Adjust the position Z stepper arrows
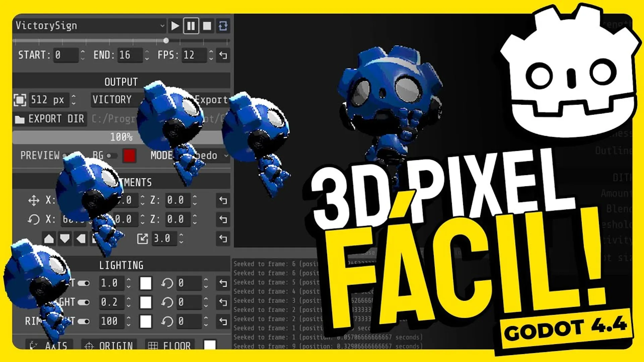 coord(195,200)
